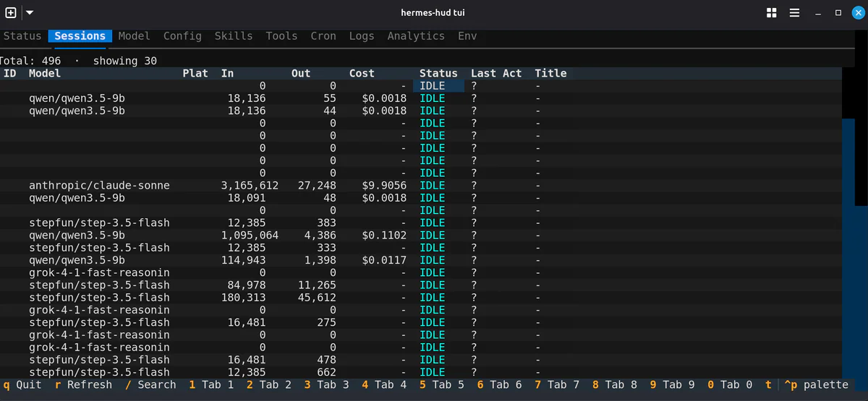The image size is (868, 401).
Task: Click the $0.0117 cost cell
Action: click(x=384, y=260)
